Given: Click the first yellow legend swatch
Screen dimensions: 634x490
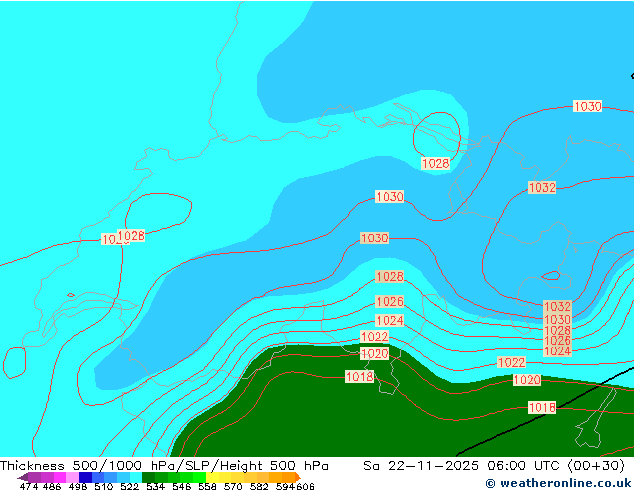Looking at the screenshot, I should tap(212, 477).
